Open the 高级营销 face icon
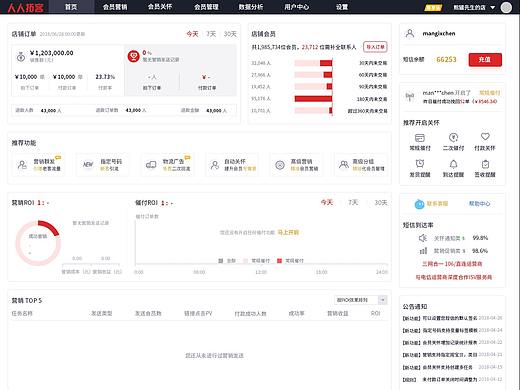The image size is (520, 390). [280, 165]
